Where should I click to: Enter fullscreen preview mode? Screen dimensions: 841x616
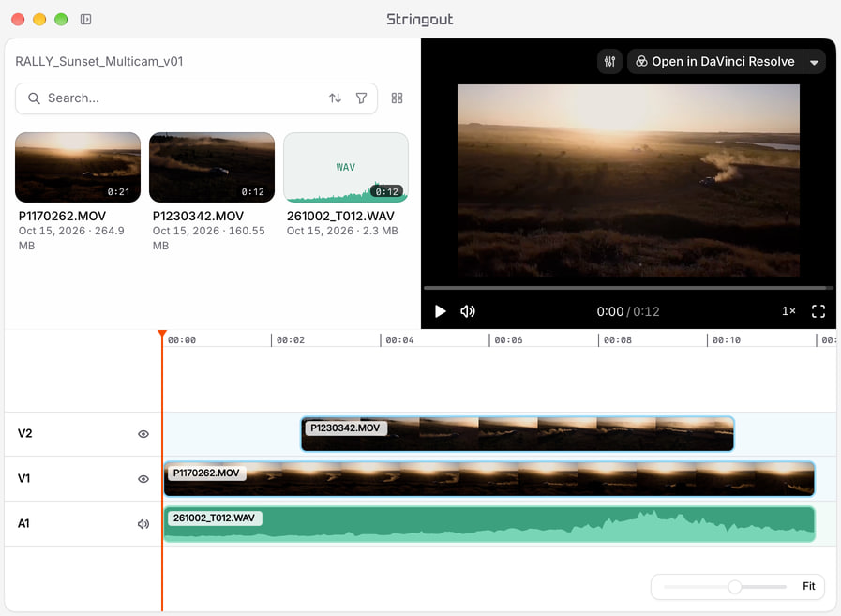(818, 311)
